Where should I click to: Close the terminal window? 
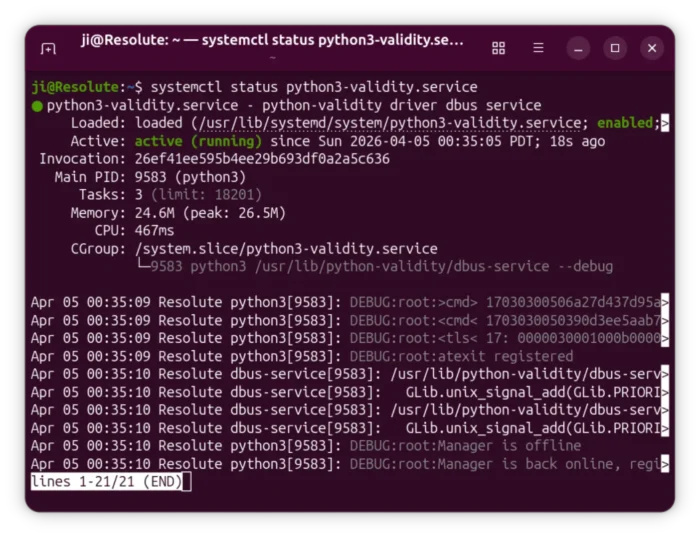tap(652, 48)
